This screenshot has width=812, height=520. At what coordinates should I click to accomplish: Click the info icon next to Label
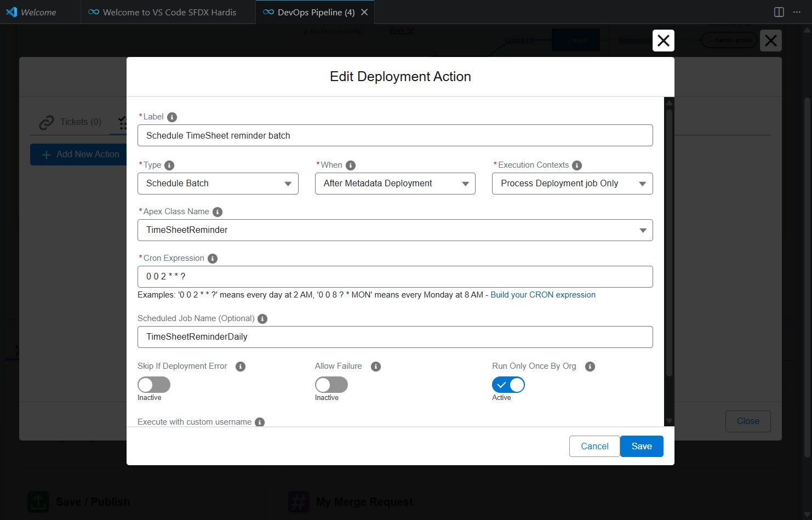(172, 117)
